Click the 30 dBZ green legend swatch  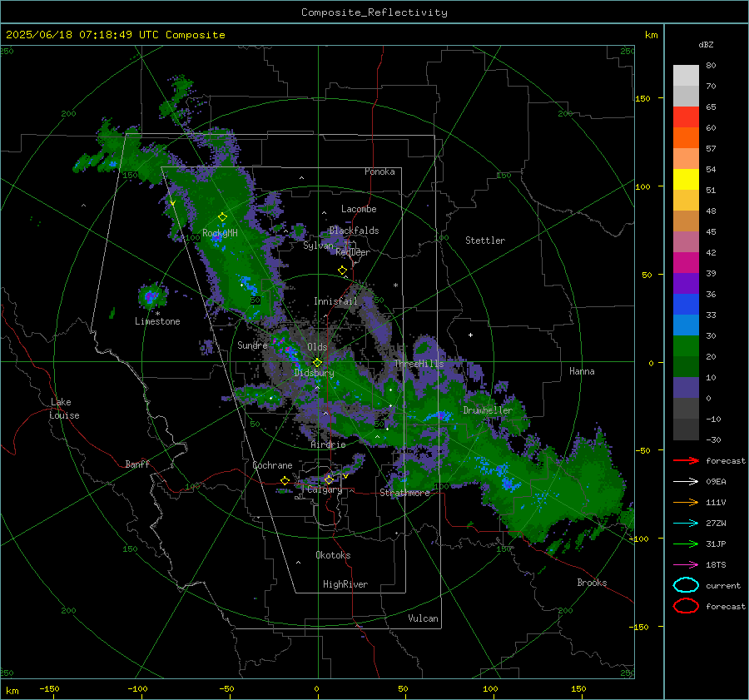pyautogui.click(x=686, y=345)
